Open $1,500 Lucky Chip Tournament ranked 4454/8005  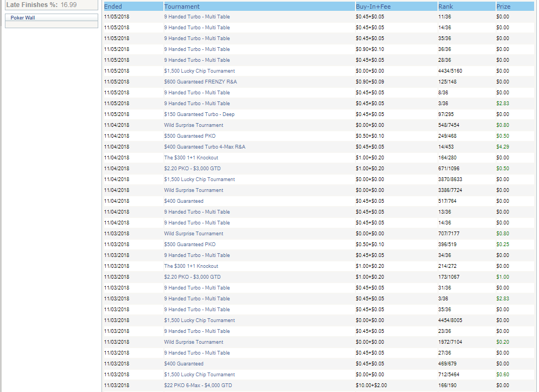199,320
